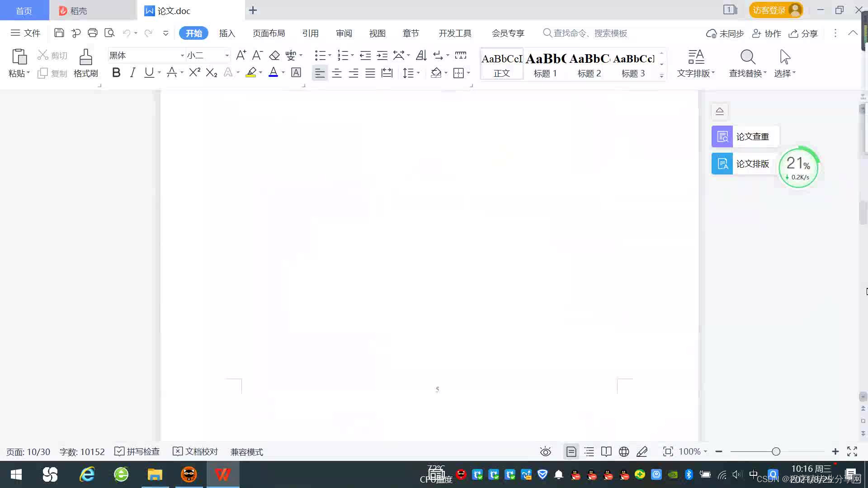Apply the 标题 1 heading style

pos(545,64)
